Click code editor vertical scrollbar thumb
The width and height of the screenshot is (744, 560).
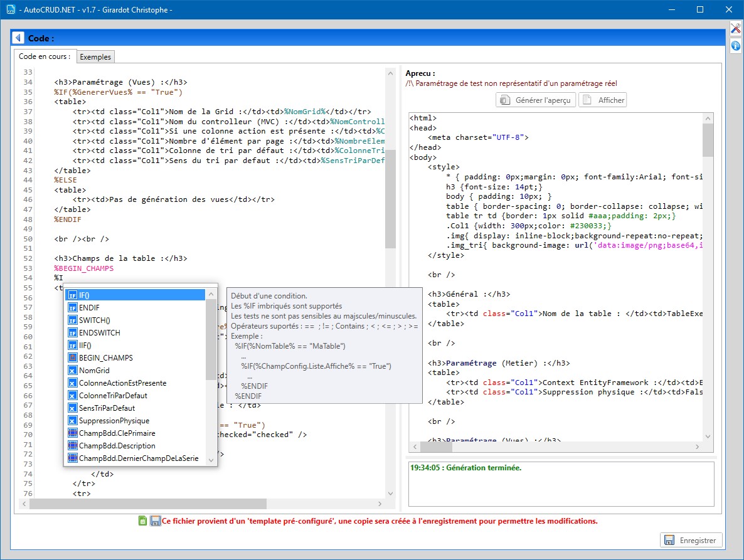tap(390, 199)
